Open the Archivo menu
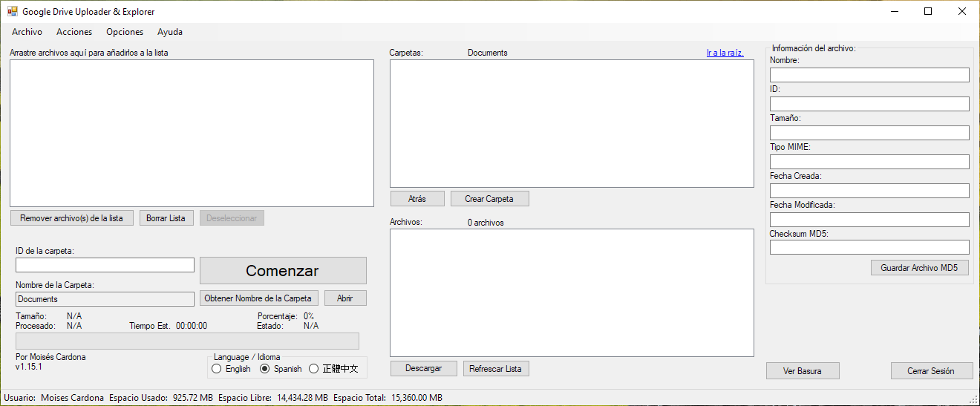 [x=27, y=32]
